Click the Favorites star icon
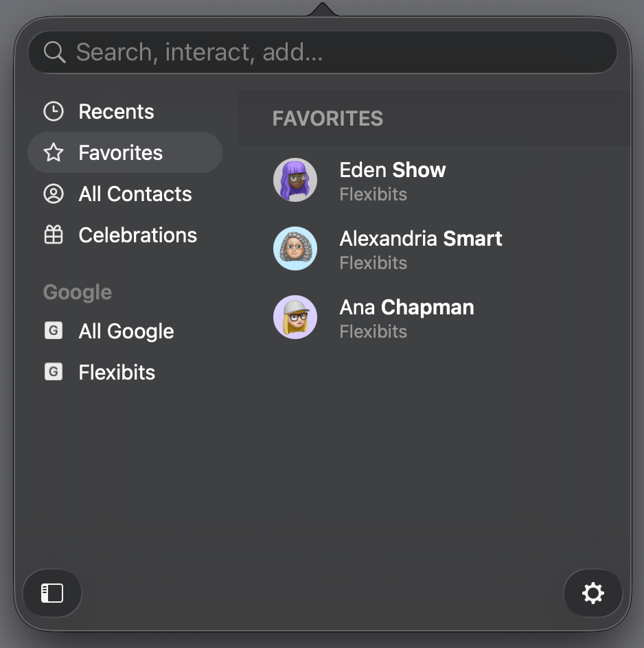Image resolution: width=644 pixels, height=648 pixels. [x=54, y=152]
